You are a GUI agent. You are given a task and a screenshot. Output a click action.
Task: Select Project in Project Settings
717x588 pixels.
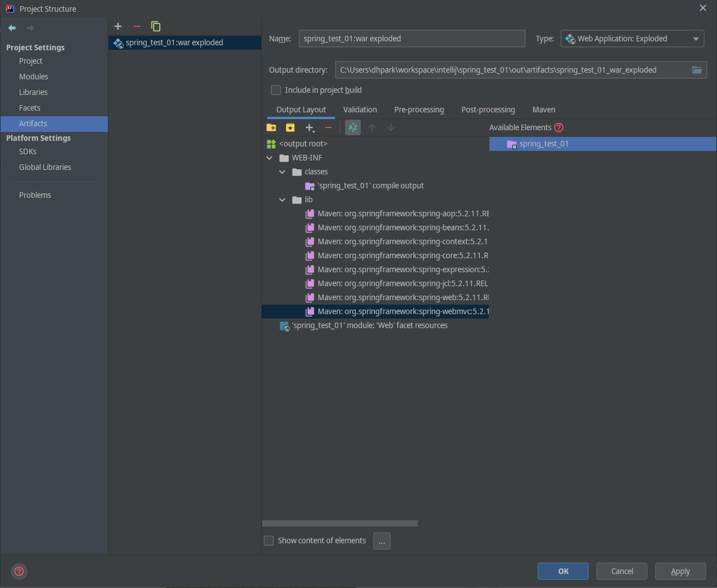[31, 61]
